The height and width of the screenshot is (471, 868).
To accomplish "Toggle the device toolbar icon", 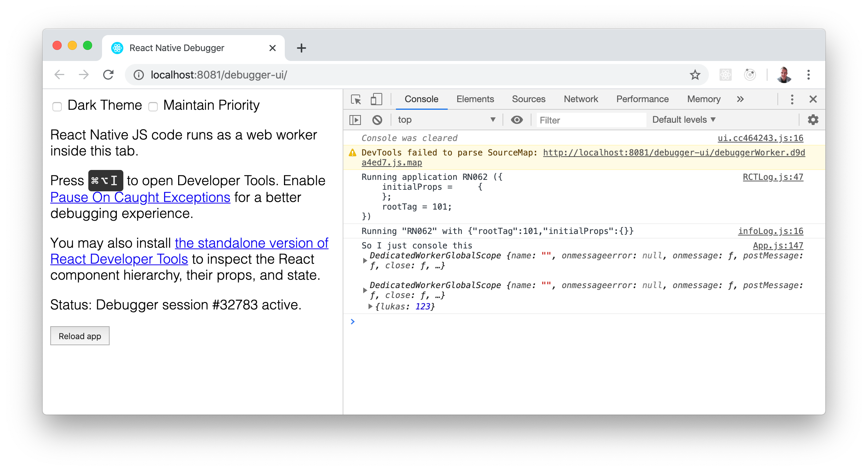I will click(x=376, y=99).
